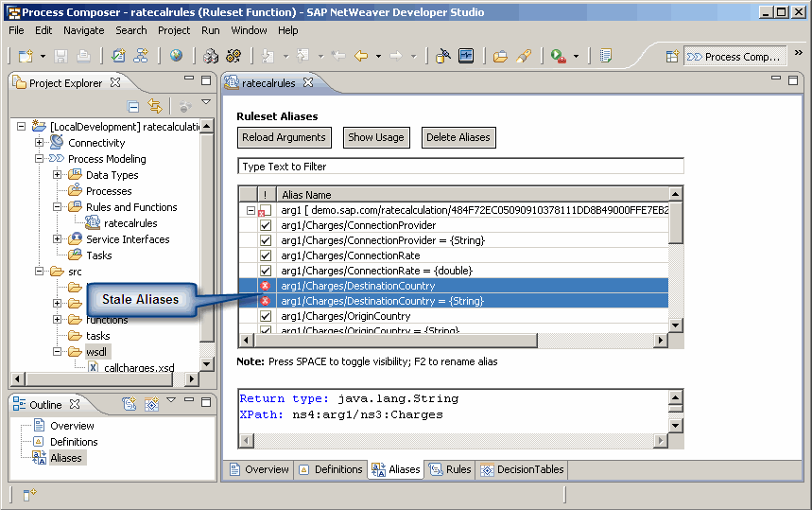Switch to the DecisionTables tab
Screen dimensions: 812x510
coord(522,469)
